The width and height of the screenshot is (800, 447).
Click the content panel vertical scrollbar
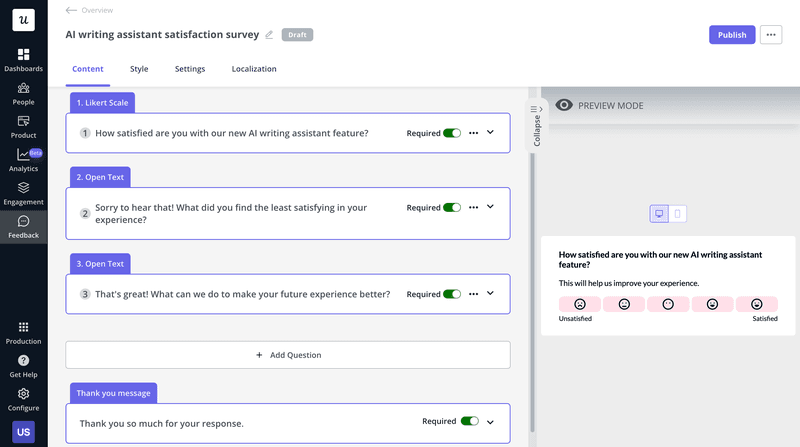(x=532, y=293)
